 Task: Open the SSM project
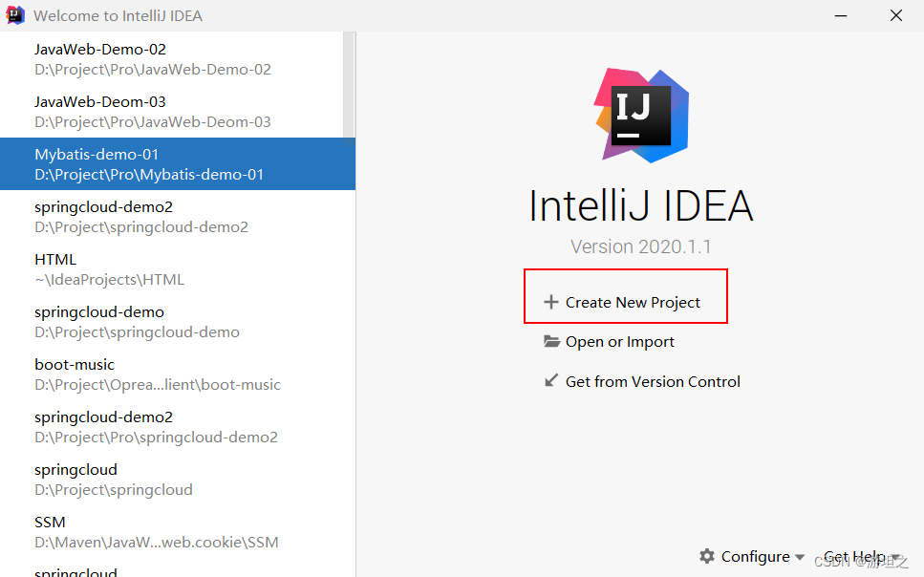(x=178, y=531)
